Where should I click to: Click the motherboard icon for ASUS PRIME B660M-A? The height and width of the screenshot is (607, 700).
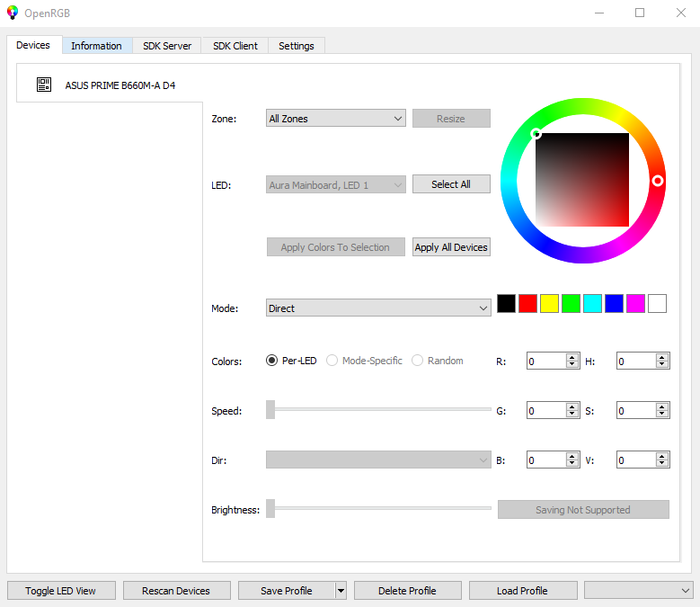click(x=44, y=85)
